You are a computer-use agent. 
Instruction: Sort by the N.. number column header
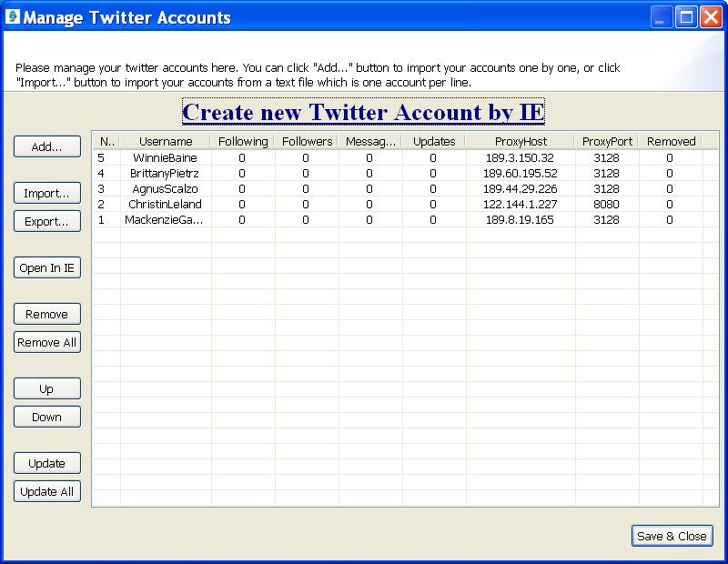tap(106, 142)
